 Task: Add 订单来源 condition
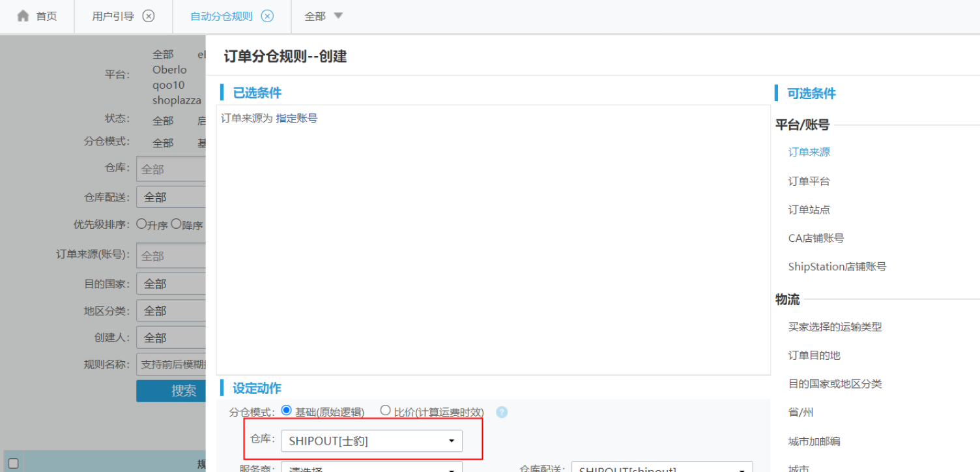coord(809,152)
